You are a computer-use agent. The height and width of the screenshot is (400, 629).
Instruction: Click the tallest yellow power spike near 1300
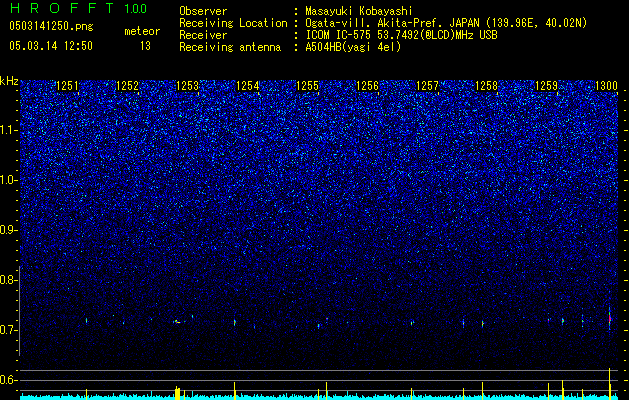[x=610, y=384]
